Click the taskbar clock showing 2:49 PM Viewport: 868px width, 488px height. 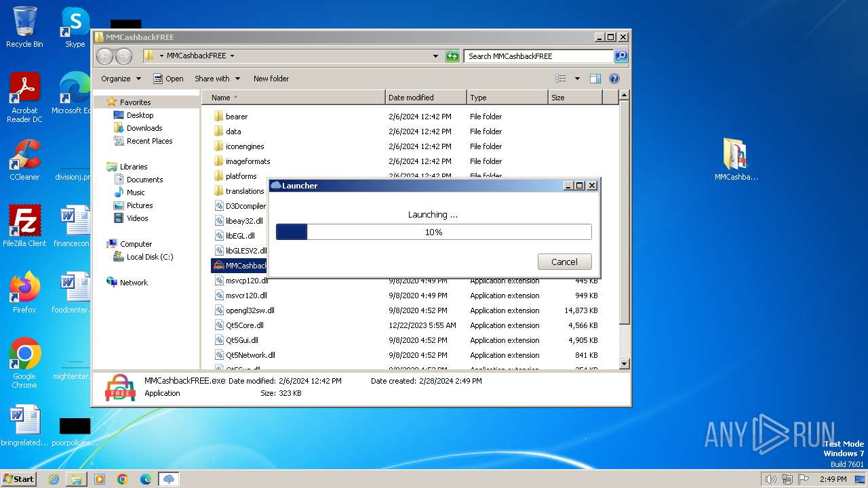[x=833, y=479]
